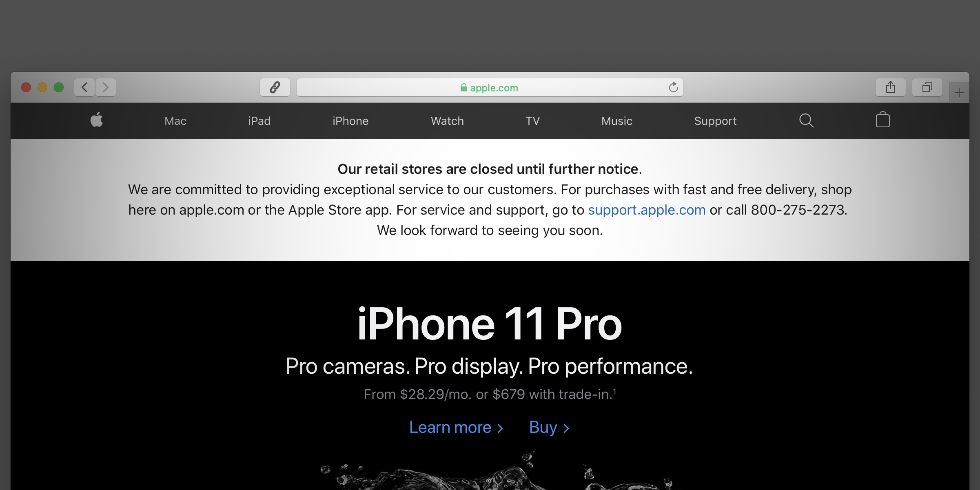980x490 pixels.
Task: Click the Apple logo in navigation
Action: (97, 120)
